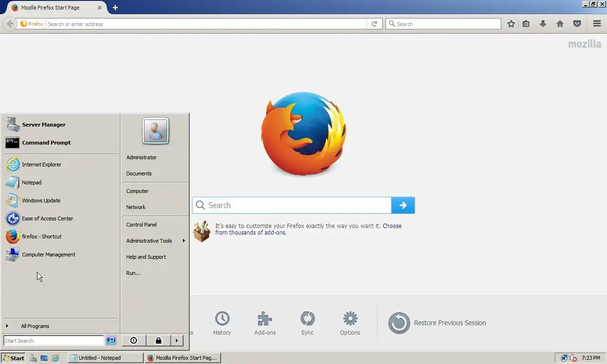Open Notepad from Start menu
607x364 pixels.
coord(61,182)
